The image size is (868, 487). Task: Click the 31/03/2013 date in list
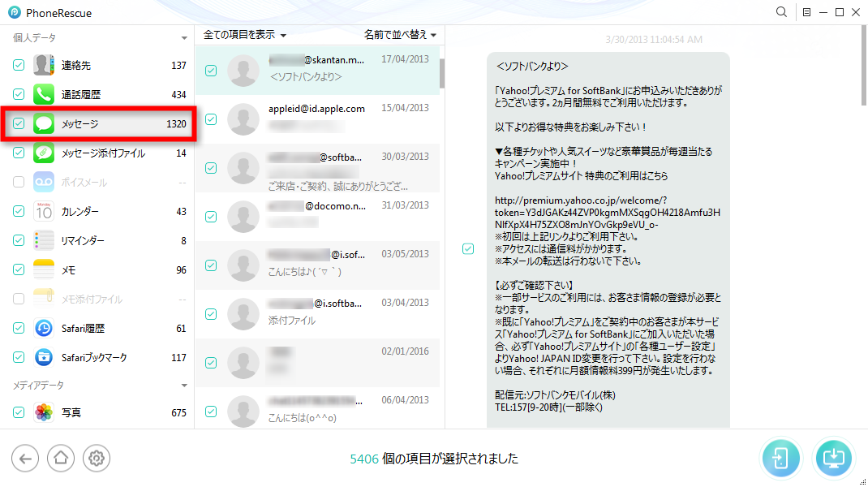(406, 205)
